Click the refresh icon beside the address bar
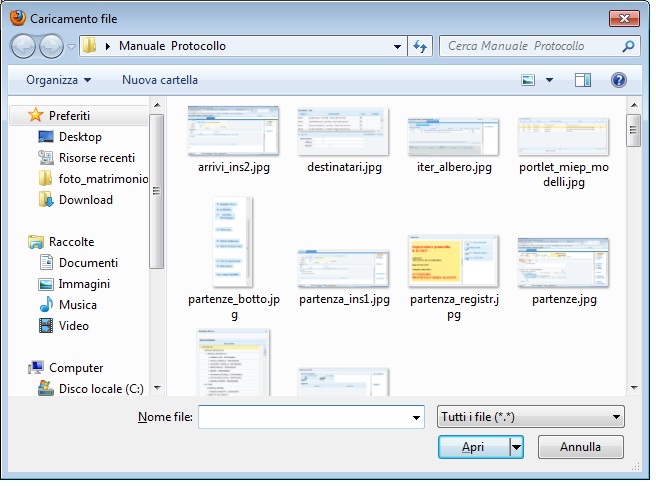The height and width of the screenshot is (486, 656). click(420, 47)
